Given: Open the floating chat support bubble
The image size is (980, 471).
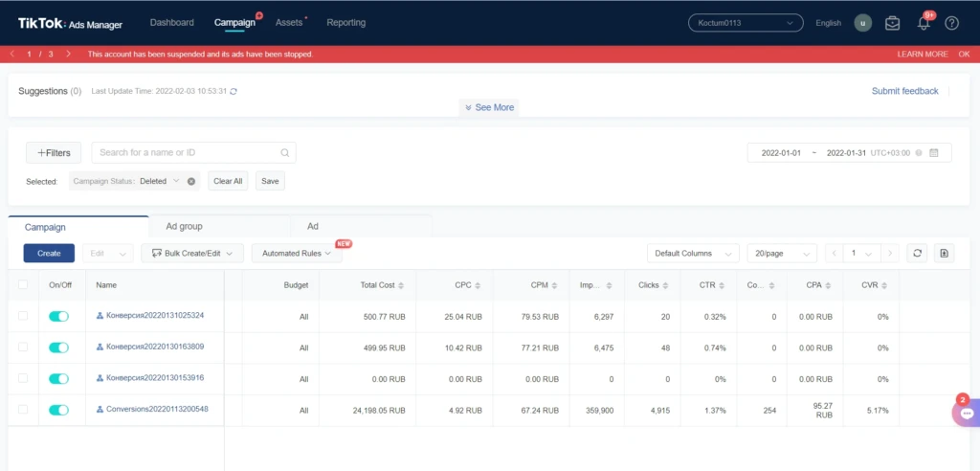Looking at the screenshot, I should pos(967,414).
